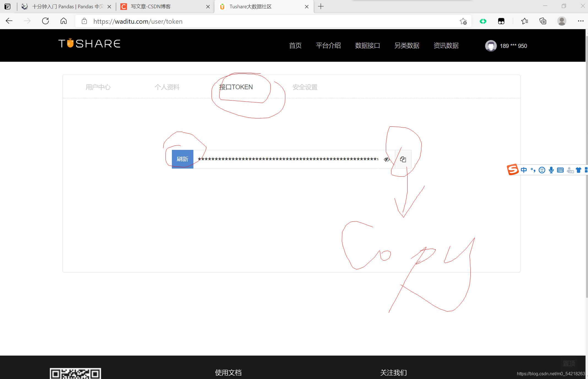Click the 关注我们 footer heading
Screen dimensions: 588x379
pyautogui.click(x=394, y=373)
